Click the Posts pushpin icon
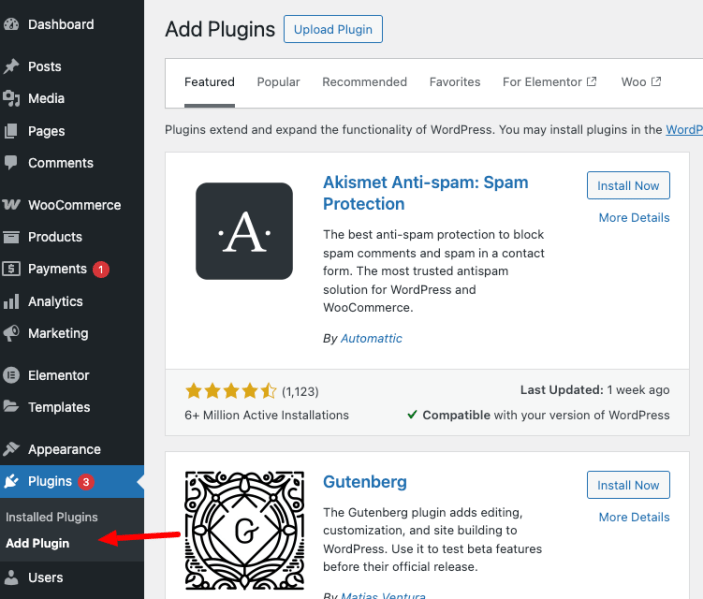The height and width of the screenshot is (599, 703). pos(12,67)
